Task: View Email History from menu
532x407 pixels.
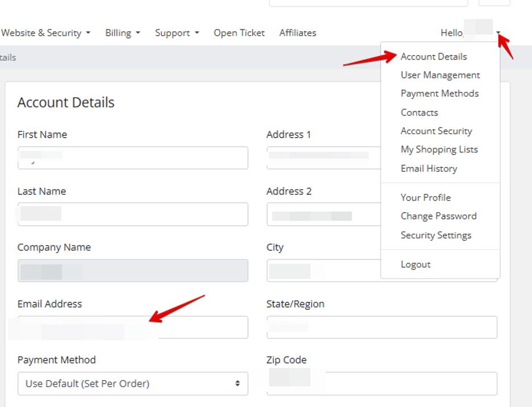Action: [429, 168]
